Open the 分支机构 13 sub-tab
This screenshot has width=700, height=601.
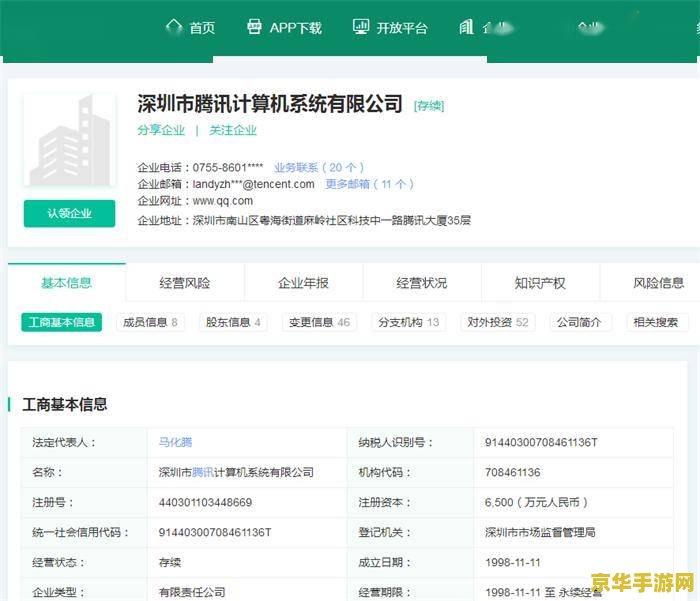(409, 322)
